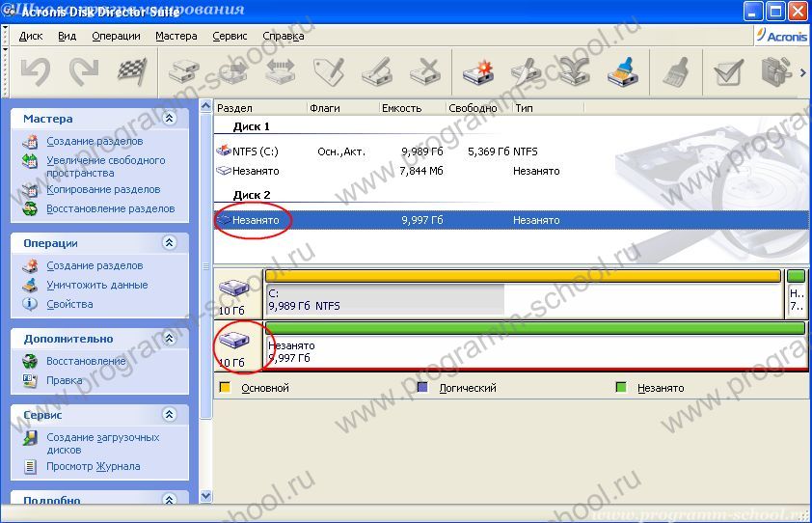Click the last icon before the overflow chevron
This screenshot has height=523, width=812.
pos(775,71)
